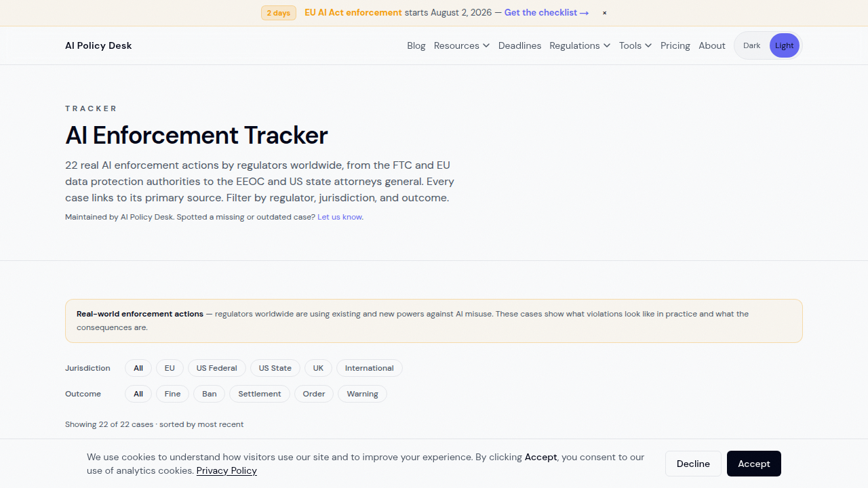Click the 2 days countdown badge

[279, 13]
